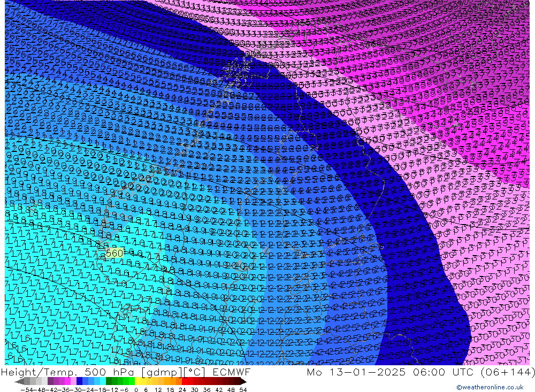The image size is (535, 392).
Task: Click the gray left arrow end of the color bar
Action: (19, 382)
